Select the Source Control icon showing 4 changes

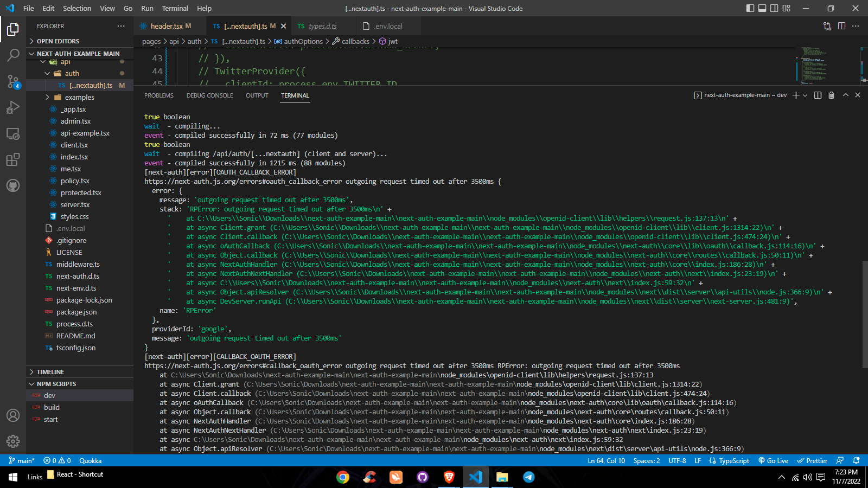(13, 81)
